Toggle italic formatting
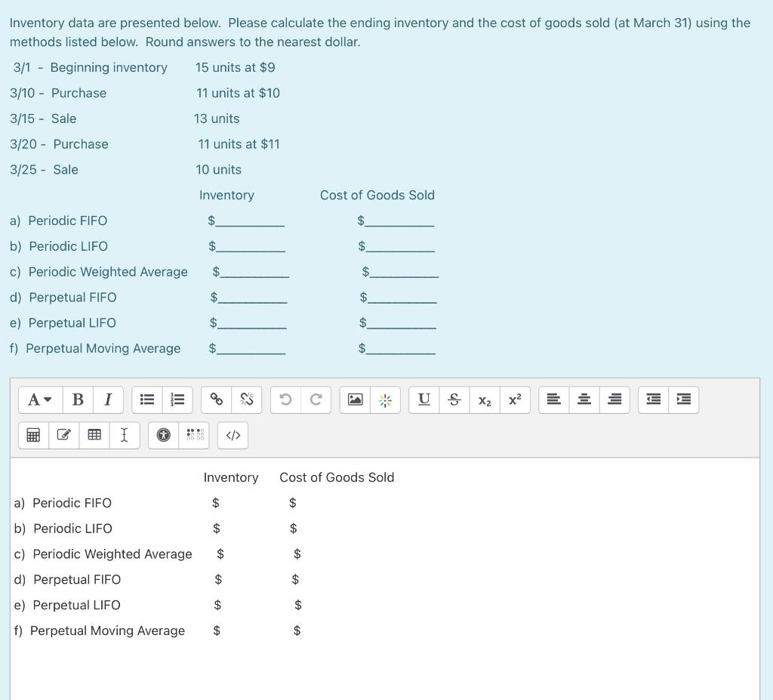The image size is (773, 700). click(x=108, y=399)
